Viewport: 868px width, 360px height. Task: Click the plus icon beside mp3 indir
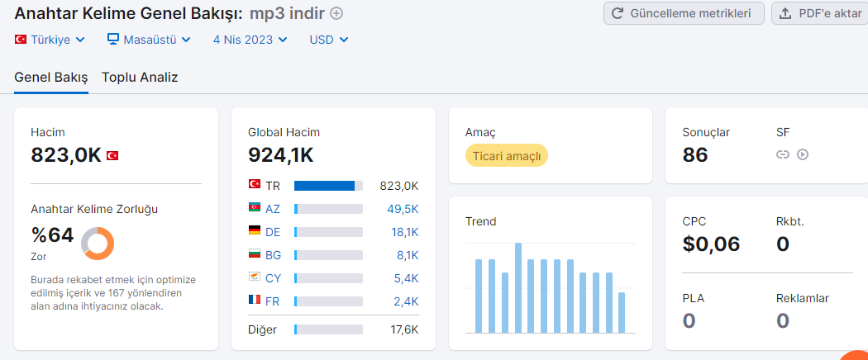(x=336, y=13)
